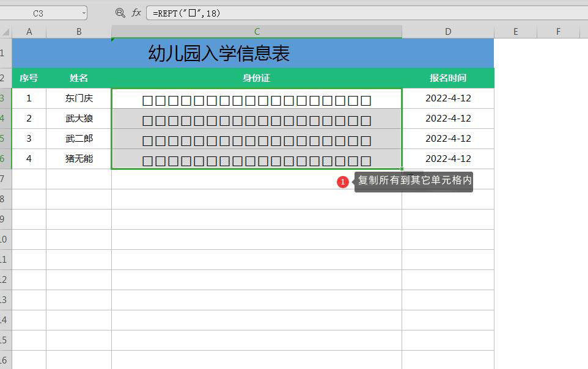Select the cell with name 武大狼
This screenshot has width=588, height=369.
tap(79, 119)
